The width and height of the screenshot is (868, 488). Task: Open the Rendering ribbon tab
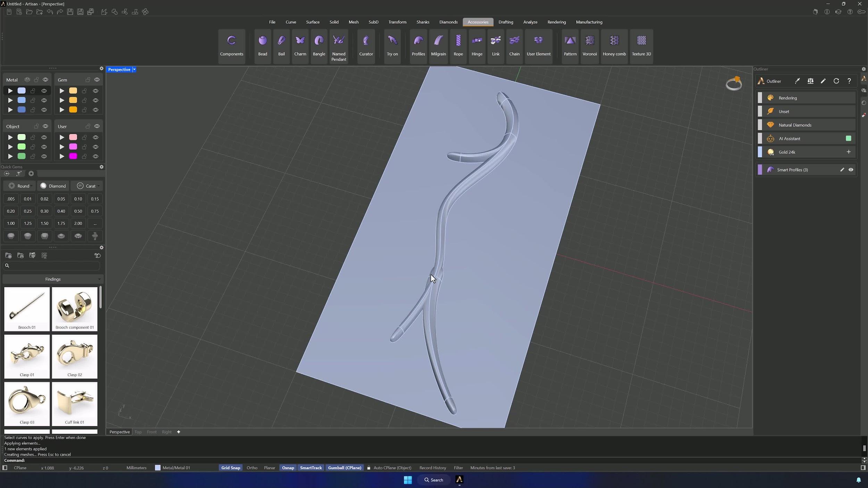[x=556, y=22]
